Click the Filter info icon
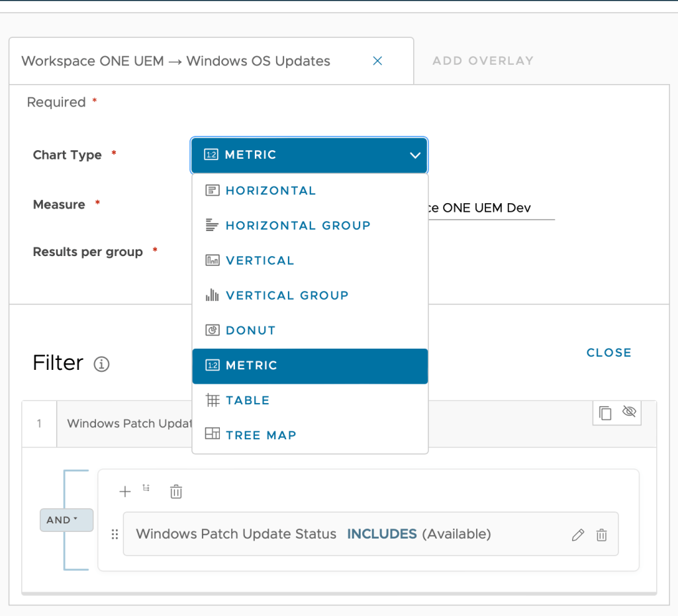This screenshot has height=616, width=678. click(x=101, y=364)
